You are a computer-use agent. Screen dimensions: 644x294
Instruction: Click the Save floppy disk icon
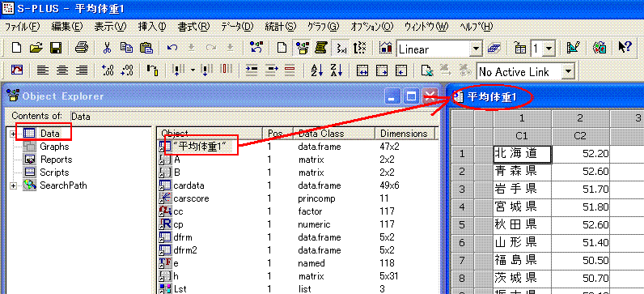(56, 48)
